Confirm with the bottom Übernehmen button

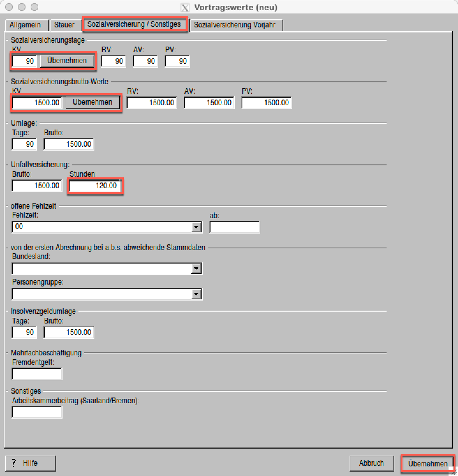tap(427, 463)
